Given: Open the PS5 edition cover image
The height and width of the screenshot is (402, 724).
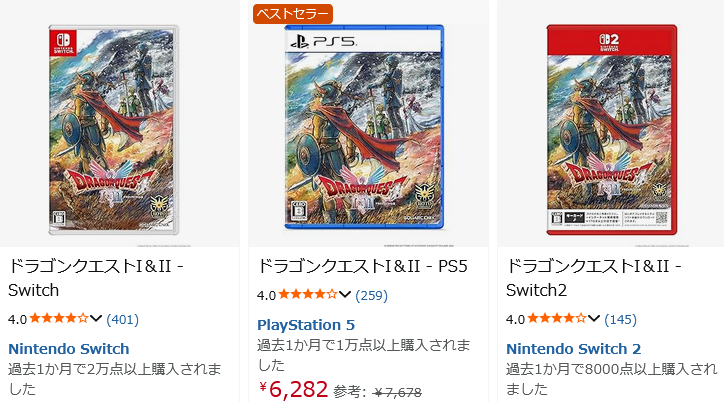Looking at the screenshot, I should [366, 130].
